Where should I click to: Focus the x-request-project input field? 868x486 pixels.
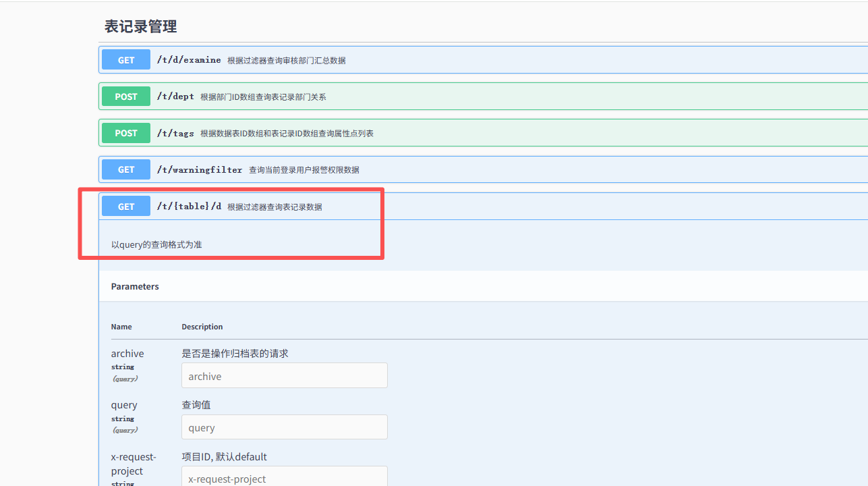tap(284, 478)
